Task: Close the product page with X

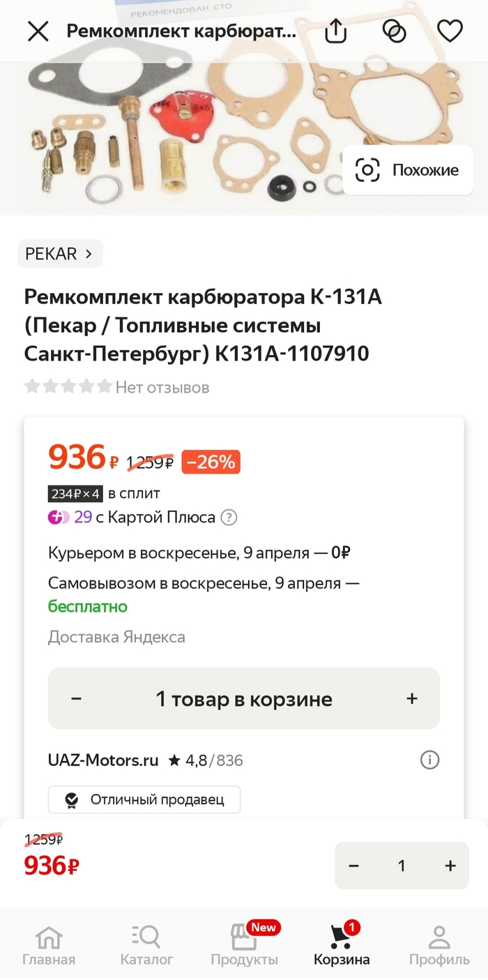Action: click(38, 31)
